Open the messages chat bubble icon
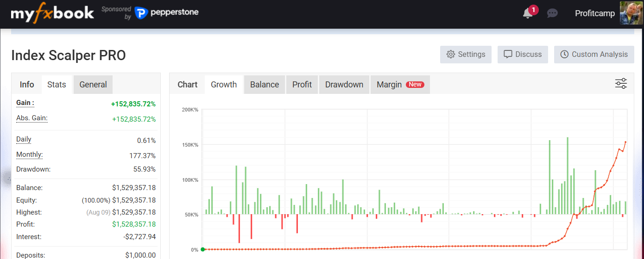 (x=552, y=13)
